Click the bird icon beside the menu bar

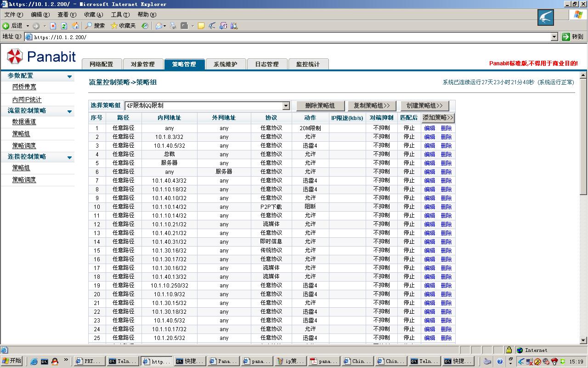point(546,18)
